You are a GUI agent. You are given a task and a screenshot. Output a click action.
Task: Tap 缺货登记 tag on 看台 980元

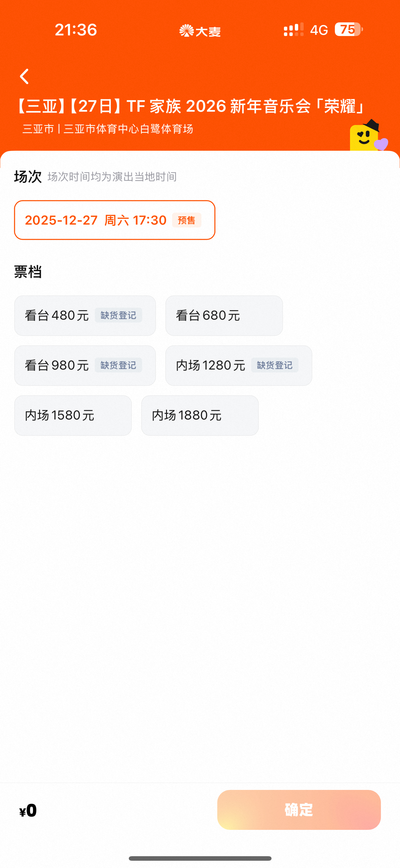coord(118,365)
